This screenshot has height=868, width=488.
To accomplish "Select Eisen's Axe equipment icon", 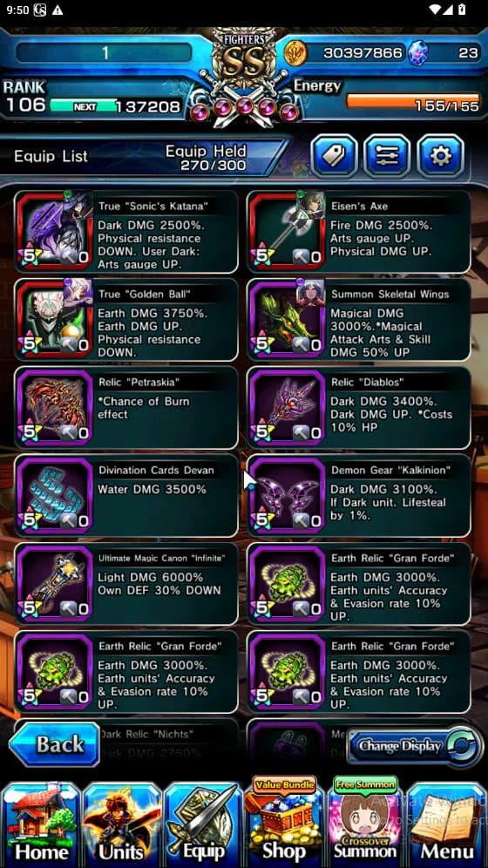I will point(288,230).
